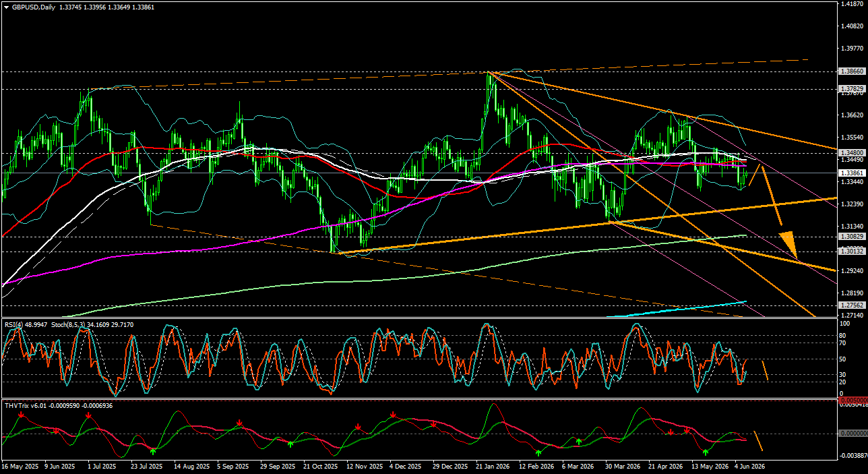Click the 1.32390 price scale label
Screen dimensions: 868x474
[x=852, y=204]
